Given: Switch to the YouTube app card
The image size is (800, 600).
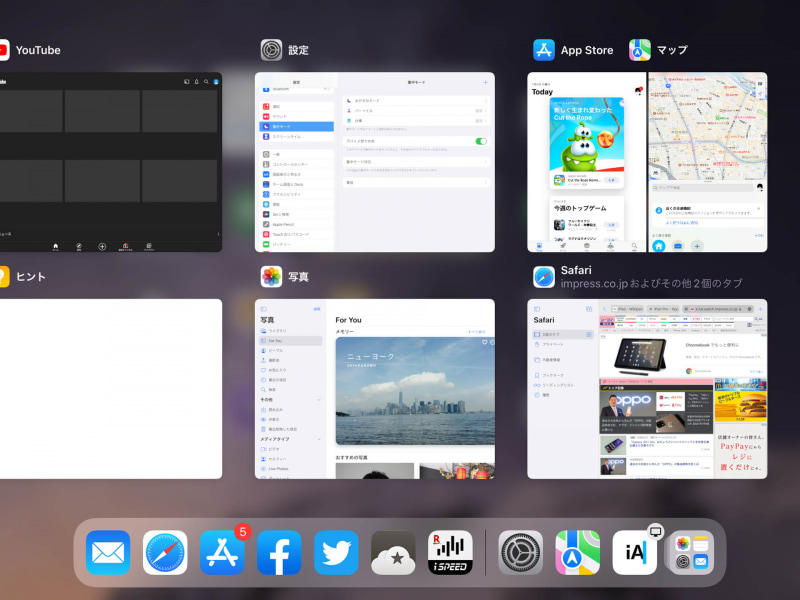Looking at the screenshot, I should point(111,162).
